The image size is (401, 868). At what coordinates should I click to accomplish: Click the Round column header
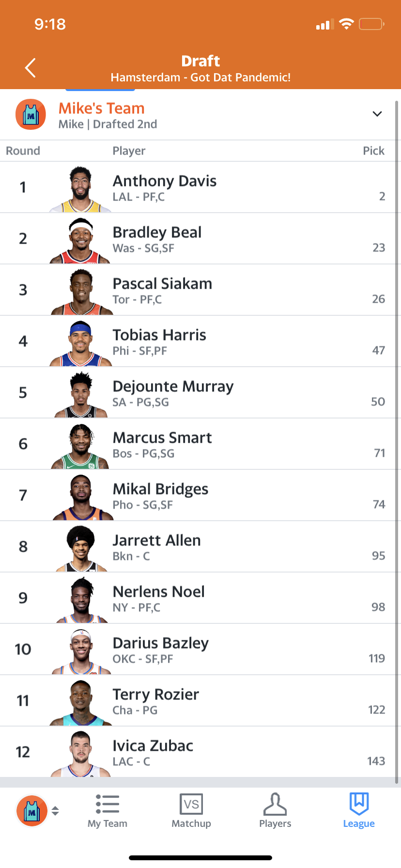(23, 151)
